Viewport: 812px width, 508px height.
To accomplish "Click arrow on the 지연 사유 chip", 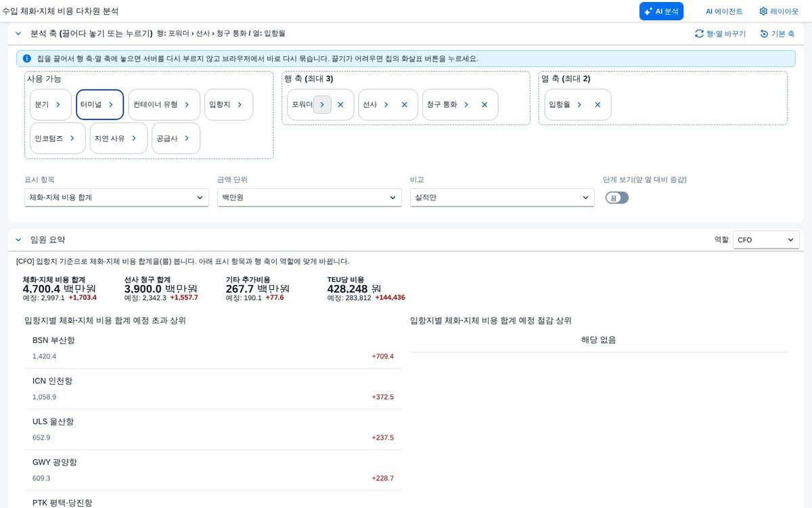I will pyautogui.click(x=134, y=138).
